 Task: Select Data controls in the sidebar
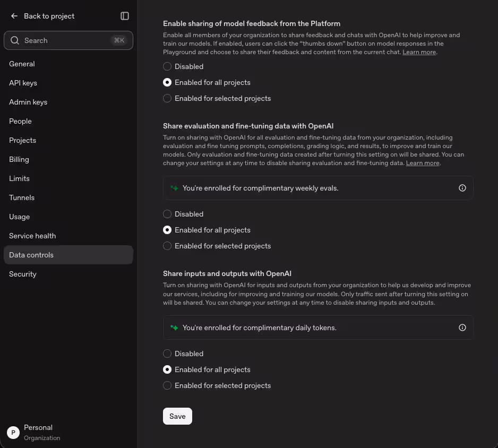[x=68, y=255]
